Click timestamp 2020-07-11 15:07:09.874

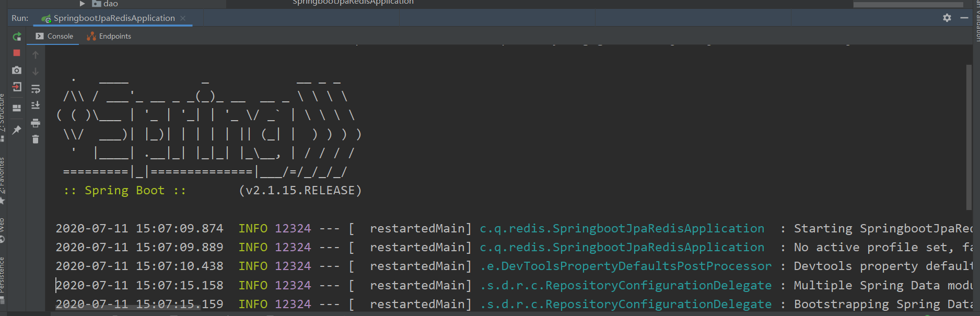[x=139, y=228]
